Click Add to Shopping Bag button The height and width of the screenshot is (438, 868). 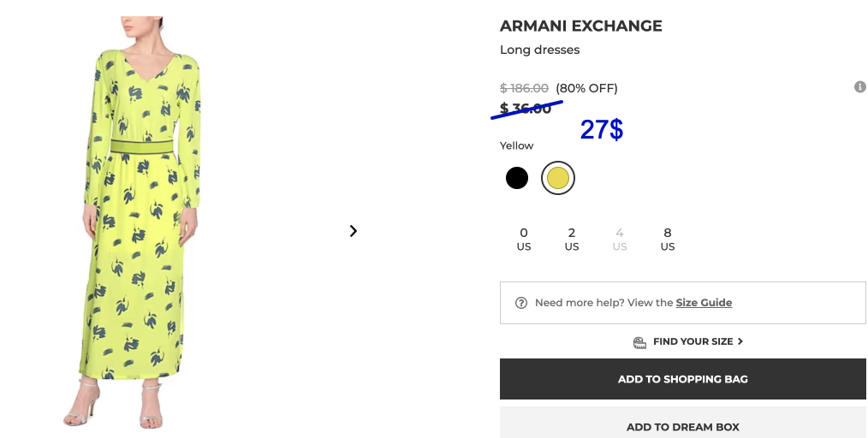[682, 379]
